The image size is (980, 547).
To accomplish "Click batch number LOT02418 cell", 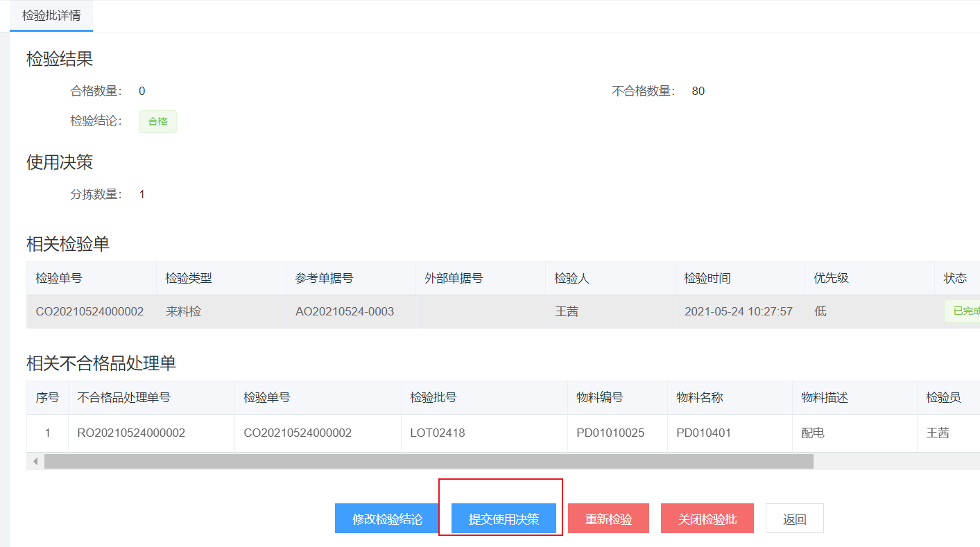I will click(x=437, y=433).
